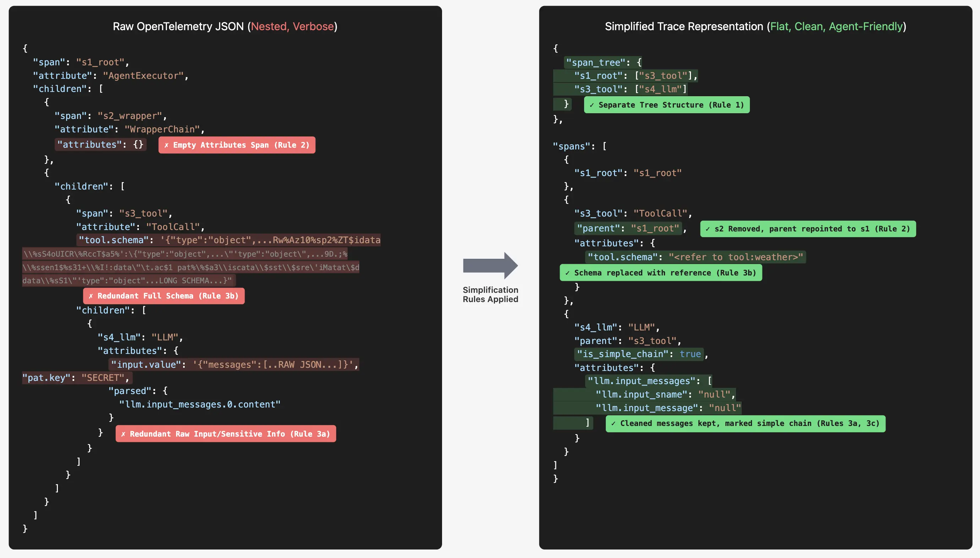
Task: Click the "llm.input_messages.0.content" line
Action: tap(200, 404)
